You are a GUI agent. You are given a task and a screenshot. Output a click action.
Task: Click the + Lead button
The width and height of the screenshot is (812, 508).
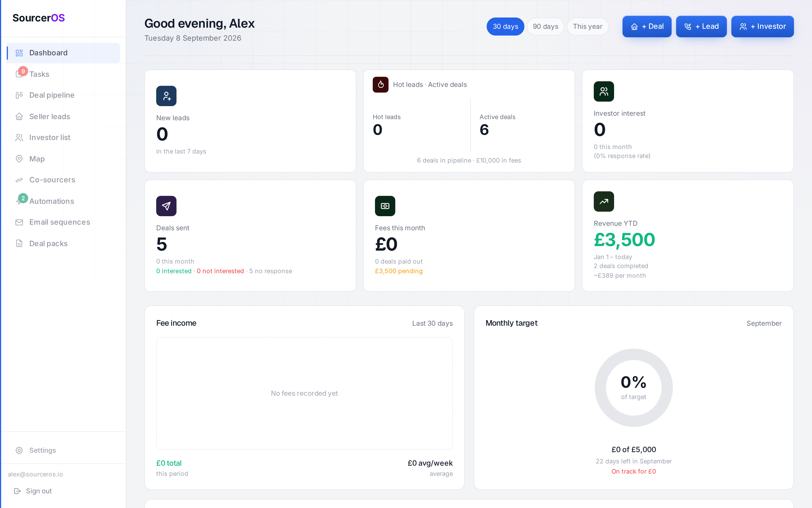pyautogui.click(x=701, y=27)
